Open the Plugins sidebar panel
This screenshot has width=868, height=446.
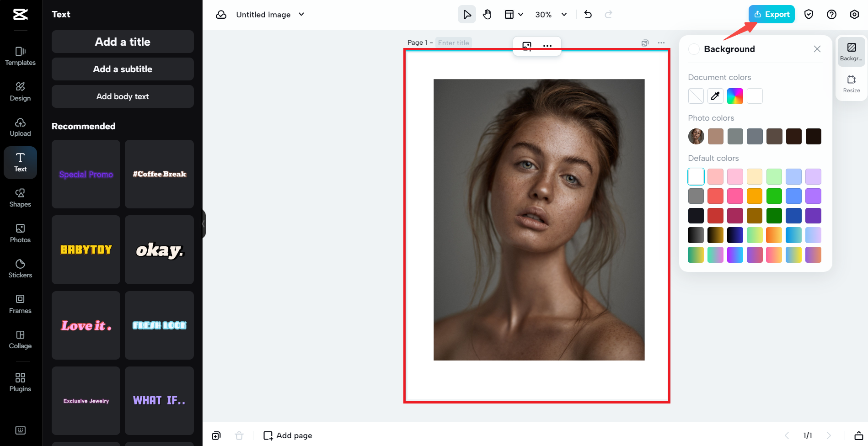click(x=20, y=382)
